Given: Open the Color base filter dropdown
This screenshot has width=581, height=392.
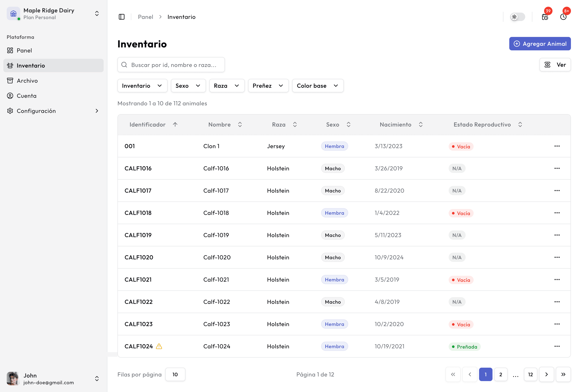Looking at the screenshot, I should coord(318,86).
